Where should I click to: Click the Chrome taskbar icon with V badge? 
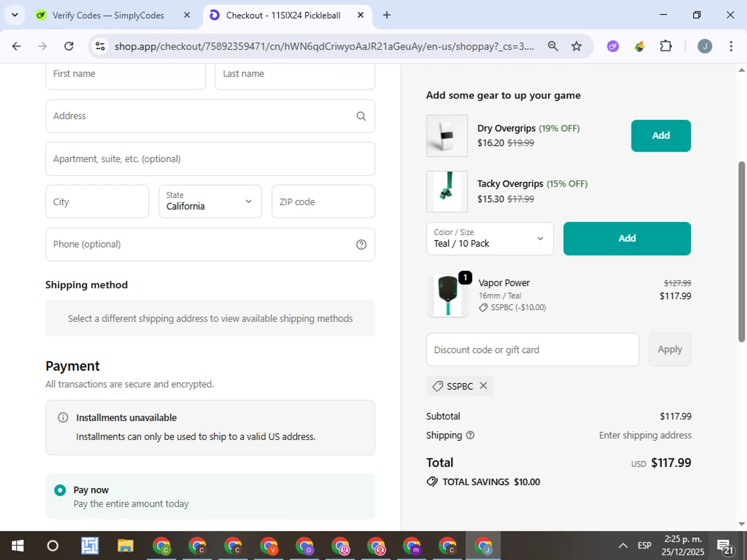[x=269, y=546]
